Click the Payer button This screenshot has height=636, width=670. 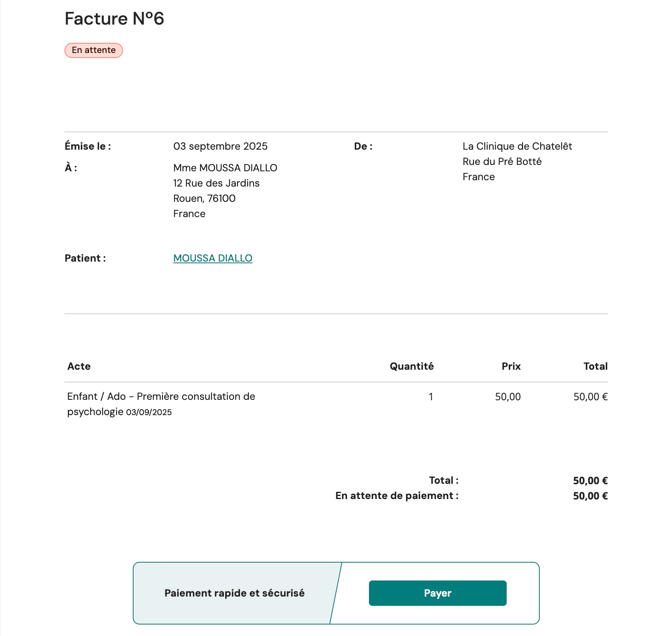coord(437,593)
